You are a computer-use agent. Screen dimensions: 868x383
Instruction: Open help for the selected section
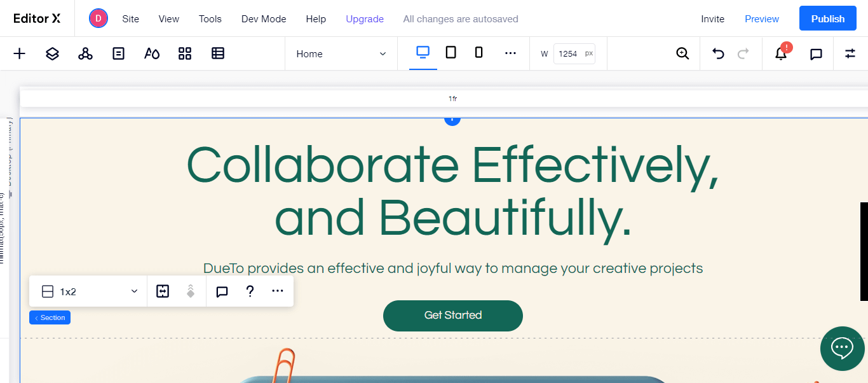click(250, 291)
